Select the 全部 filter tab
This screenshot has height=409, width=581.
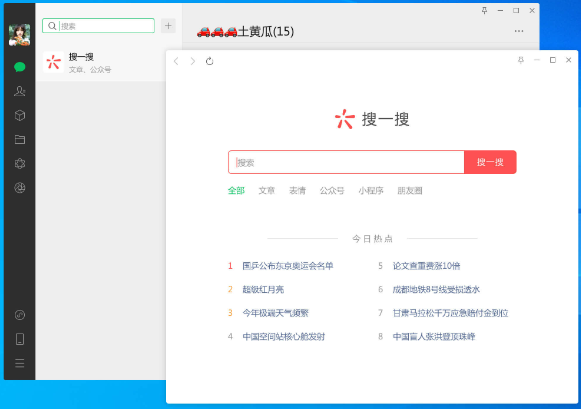click(x=236, y=190)
